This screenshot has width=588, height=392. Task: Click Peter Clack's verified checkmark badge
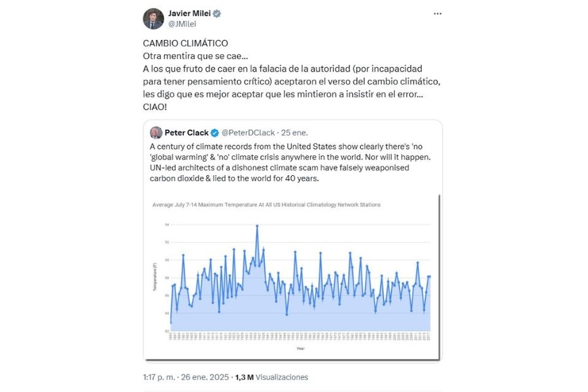pyautogui.click(x=214, y=132)
